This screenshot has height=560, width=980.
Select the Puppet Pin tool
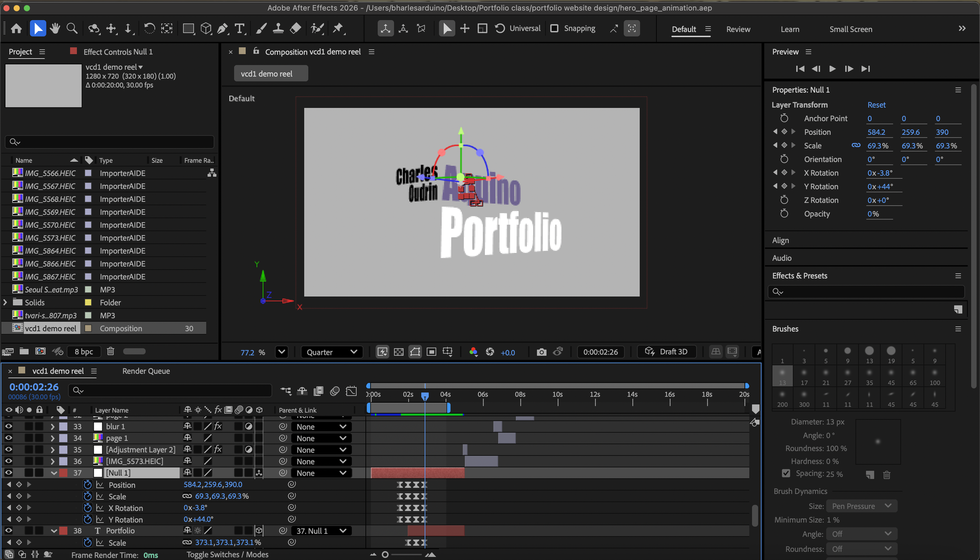[338, 29]
